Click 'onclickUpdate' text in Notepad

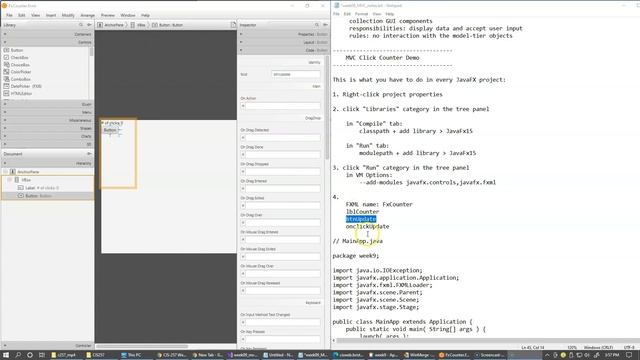pos(367,226)
